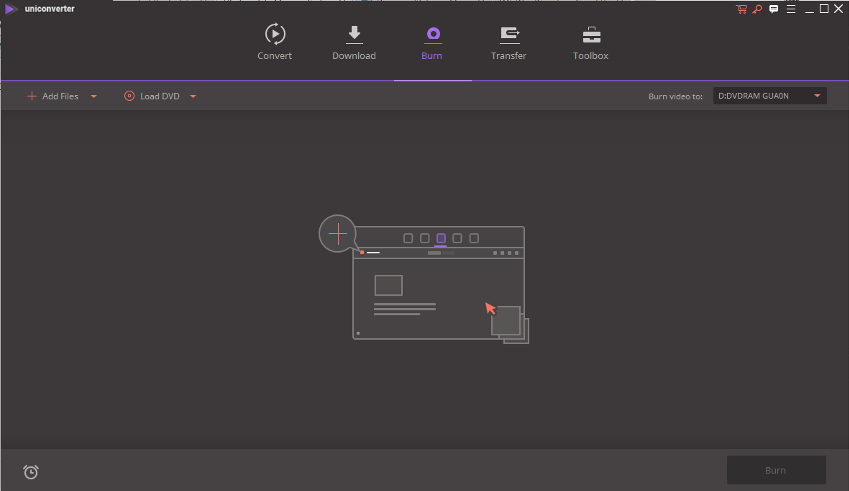Image resolution: width=849 pixels, height=491 pixels.
Task: Click the disabled Burn button
Action: (776, 470)
